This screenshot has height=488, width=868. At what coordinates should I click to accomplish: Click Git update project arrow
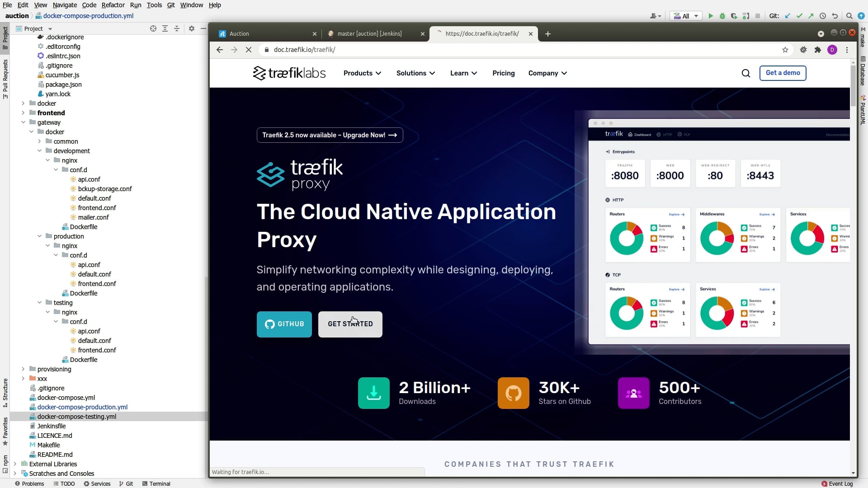pos(788,16)
